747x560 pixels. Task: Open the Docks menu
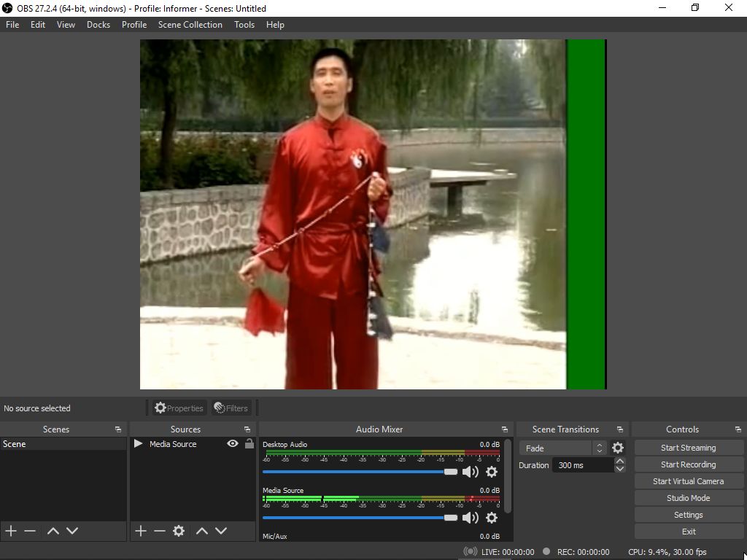point(98,24)
